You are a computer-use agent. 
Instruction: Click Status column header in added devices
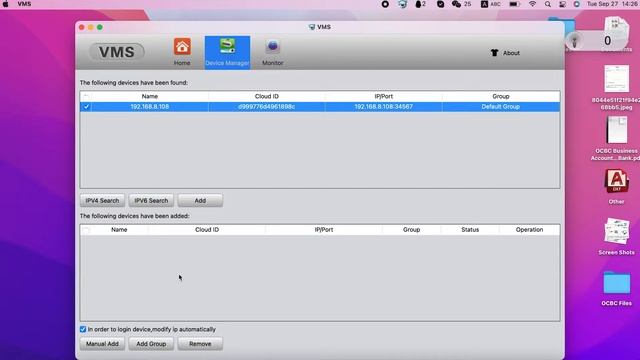(x=470, y=230)
